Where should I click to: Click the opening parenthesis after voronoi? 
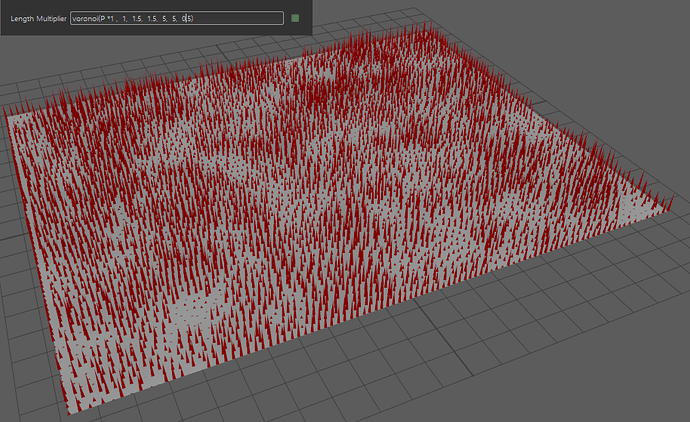click(x=100, y=18)
